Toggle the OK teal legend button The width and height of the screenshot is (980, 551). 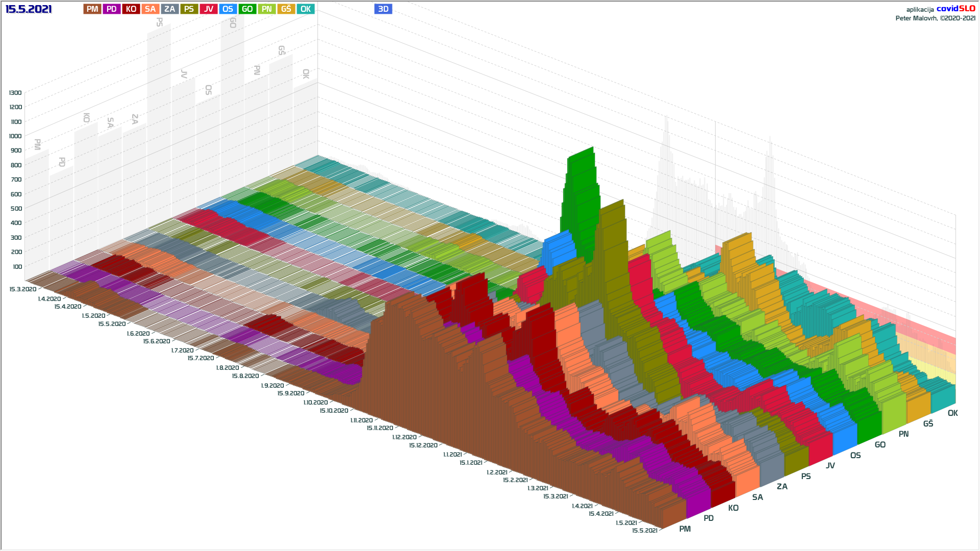click(x=305, y=9)
